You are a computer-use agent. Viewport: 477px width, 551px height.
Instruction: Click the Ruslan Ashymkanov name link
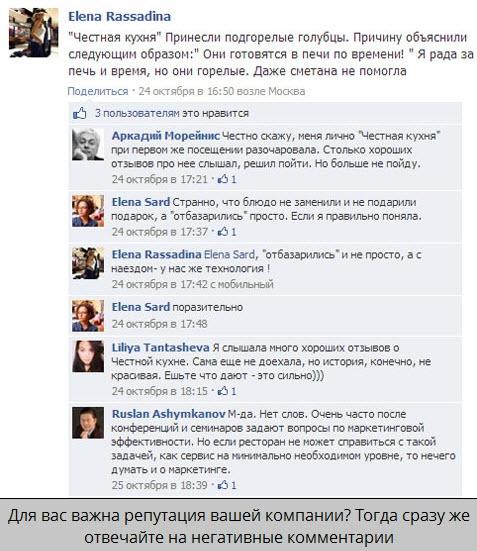pos(168,414)
